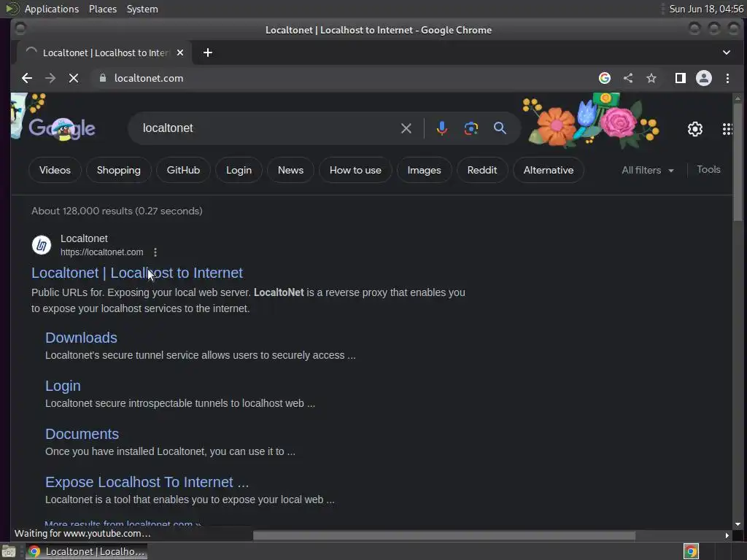Open Localtonet | Localhost to Internet result

click(x=137, y=273)
